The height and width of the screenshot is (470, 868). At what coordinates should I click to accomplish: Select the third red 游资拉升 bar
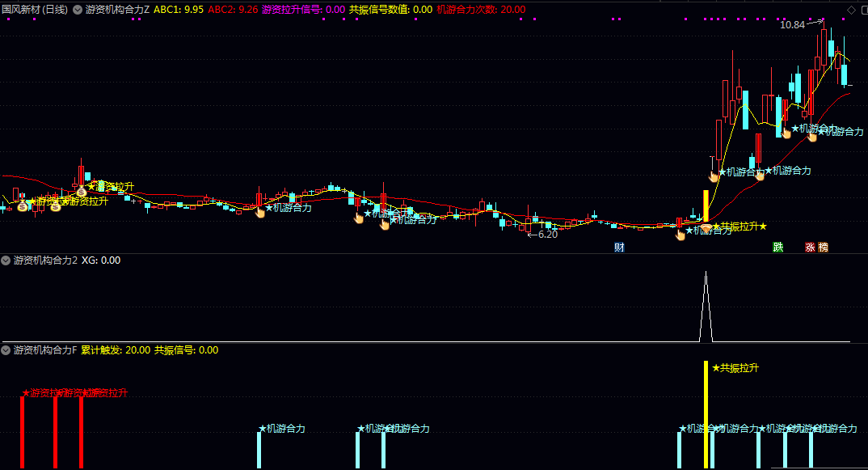[x=81, y=432]
